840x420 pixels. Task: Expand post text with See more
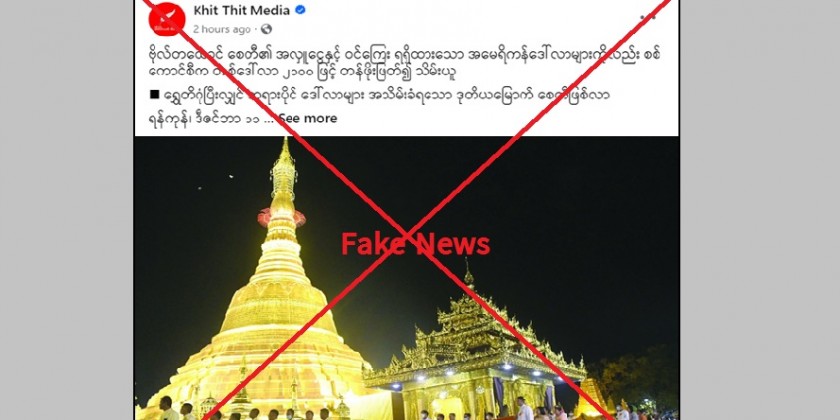tap(308, 118)
